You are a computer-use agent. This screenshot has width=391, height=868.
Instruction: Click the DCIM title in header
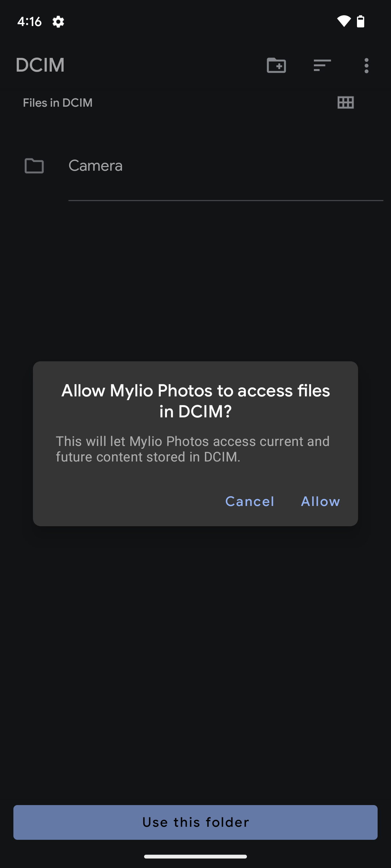point(40,65)
